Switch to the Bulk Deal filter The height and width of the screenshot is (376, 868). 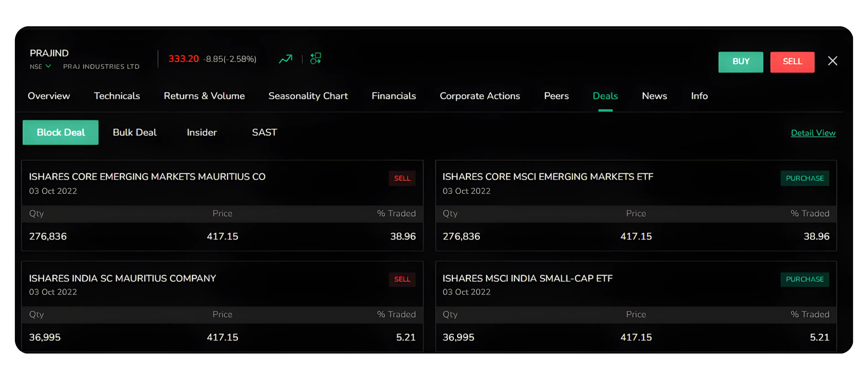coord(134,132)
